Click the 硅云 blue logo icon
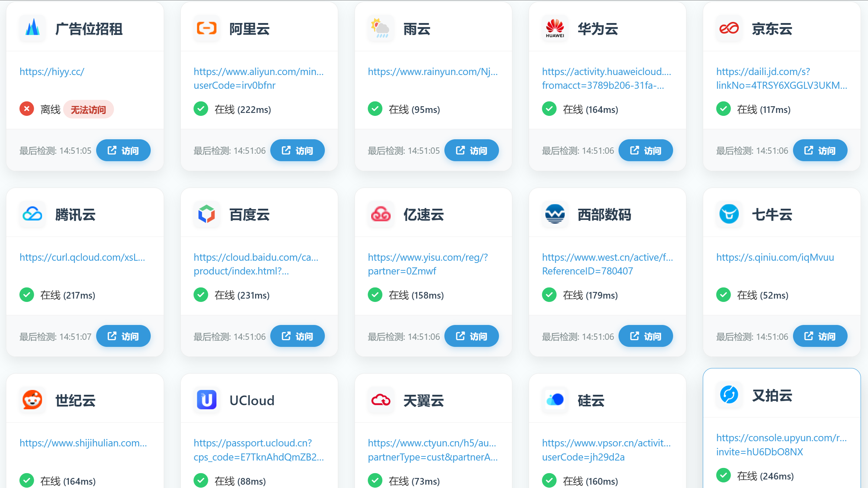Image resolution: width=868 pixels, height=488 pixels. pos(555,400)
